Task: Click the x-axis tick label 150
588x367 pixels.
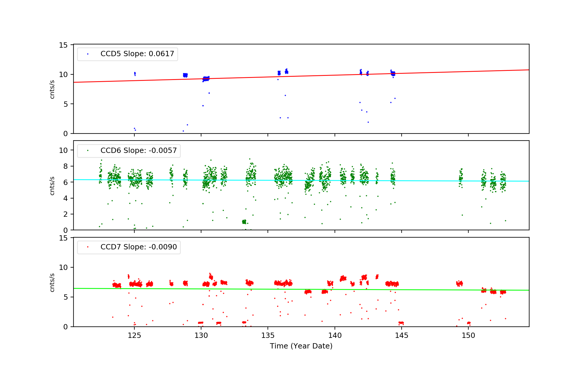Action: 468,336
